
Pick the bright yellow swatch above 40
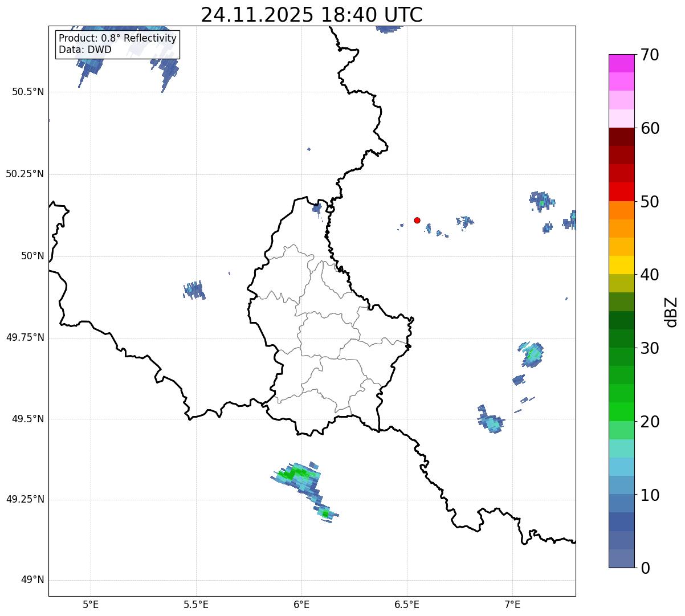621,265
